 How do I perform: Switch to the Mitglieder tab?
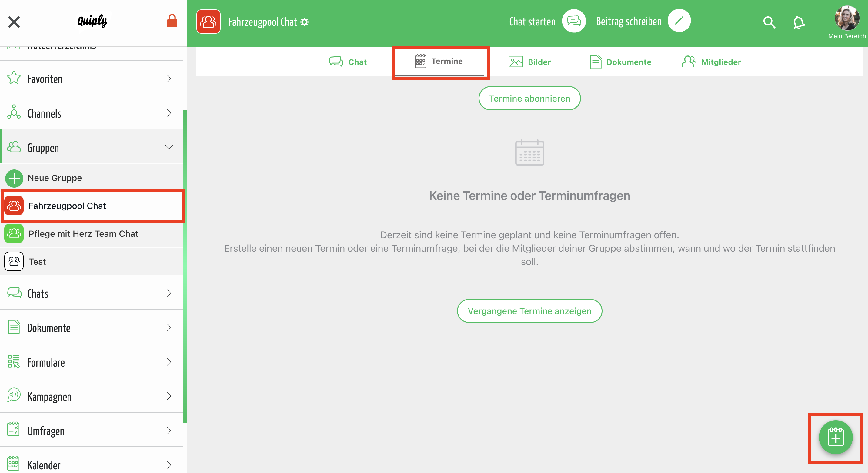pos(711,62)
